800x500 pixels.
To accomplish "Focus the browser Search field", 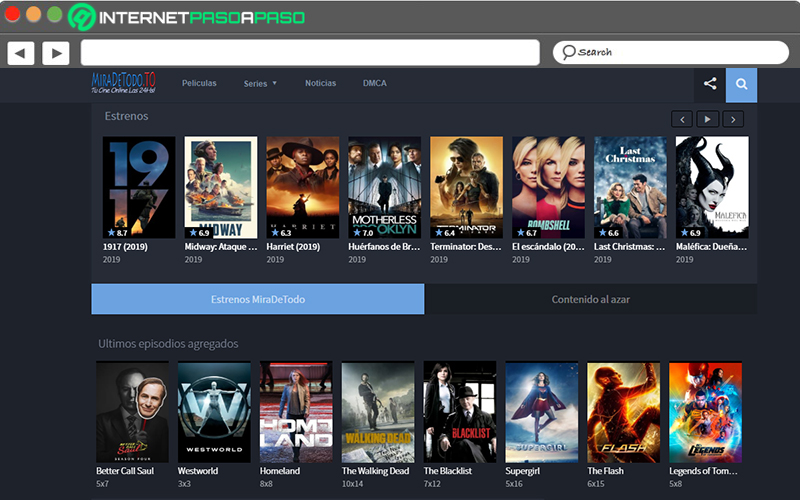I will [670, 53].
